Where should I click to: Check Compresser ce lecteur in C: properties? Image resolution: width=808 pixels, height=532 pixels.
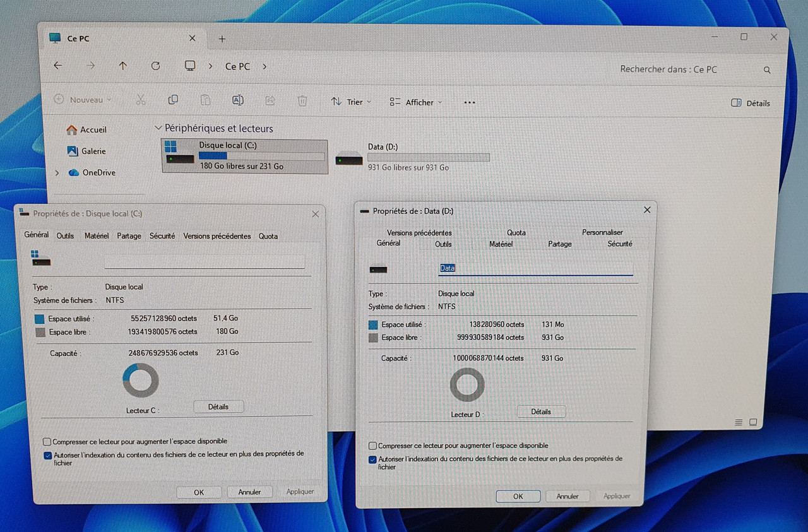(x=47, y=442)
